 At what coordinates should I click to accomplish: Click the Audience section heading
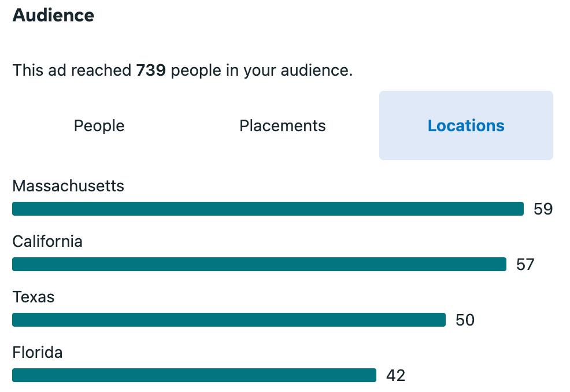tap(53, 15)
